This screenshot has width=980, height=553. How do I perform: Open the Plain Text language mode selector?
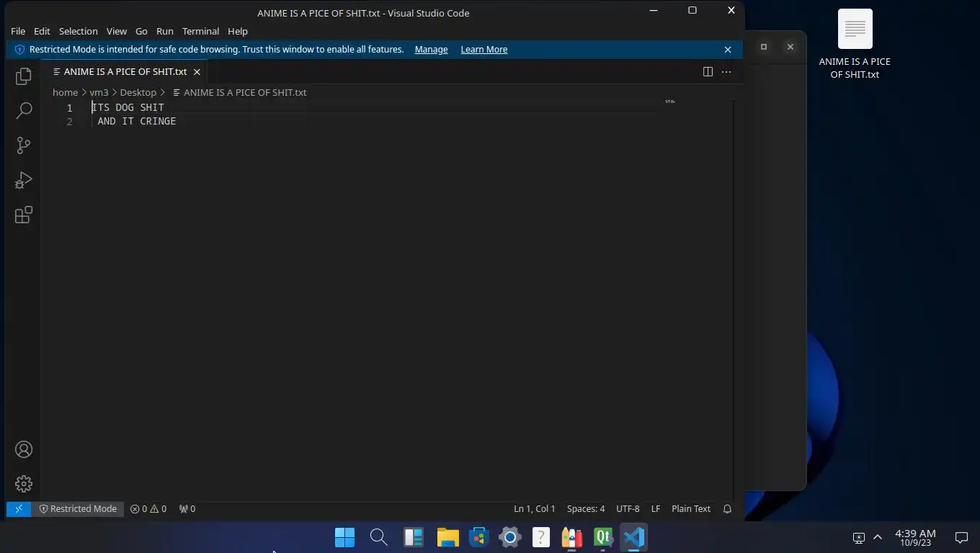[x=691, y=508]
